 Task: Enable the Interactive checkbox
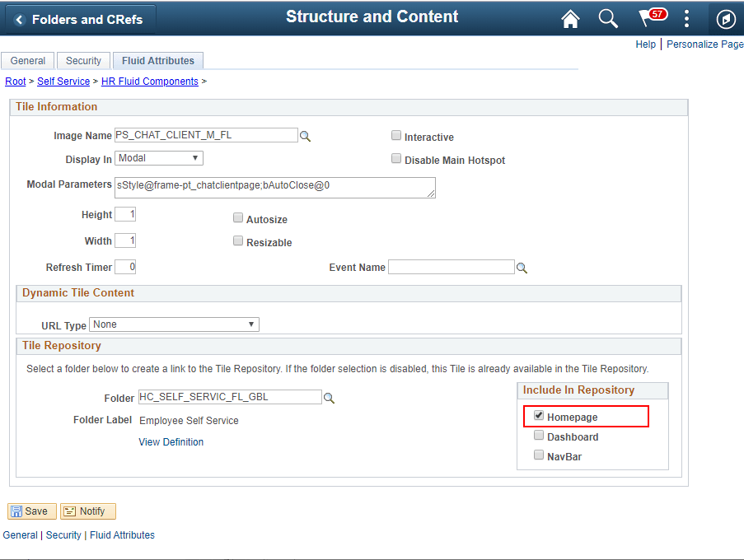396,136
